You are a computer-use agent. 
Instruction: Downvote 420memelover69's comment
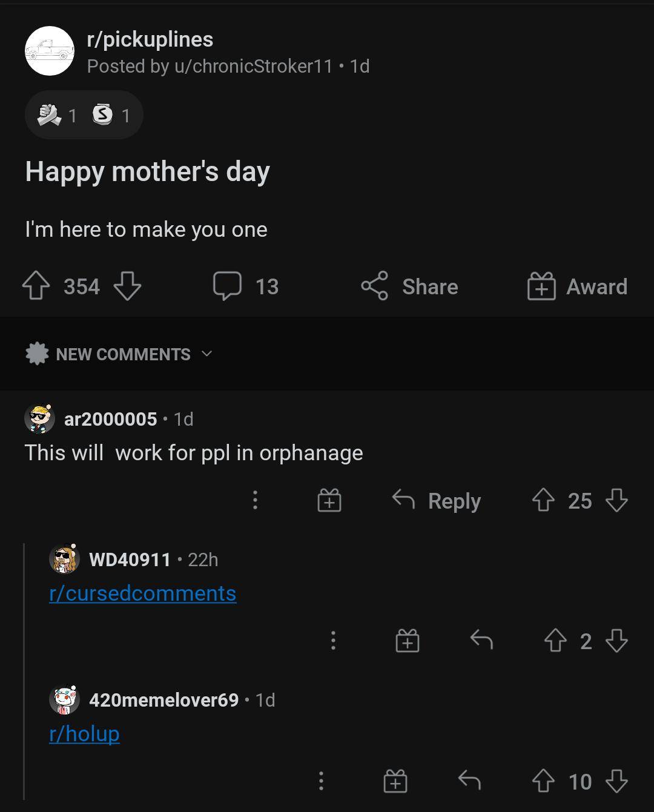tap(616, 781)
